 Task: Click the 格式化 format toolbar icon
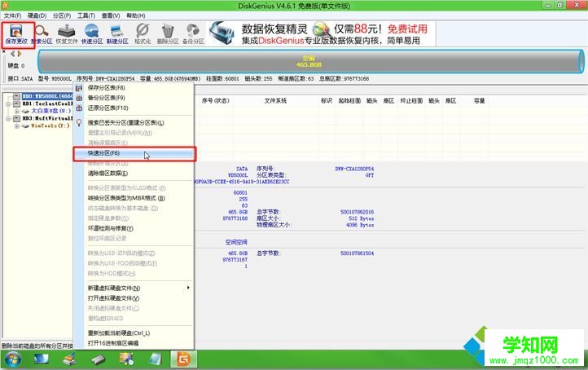[x=143, y=34]
